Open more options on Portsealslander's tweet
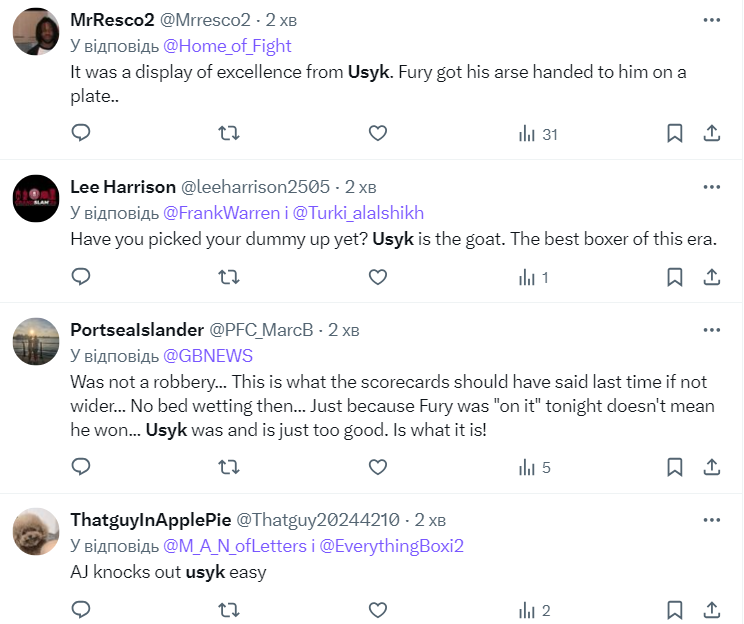The image size is (744, 624). 711,329
